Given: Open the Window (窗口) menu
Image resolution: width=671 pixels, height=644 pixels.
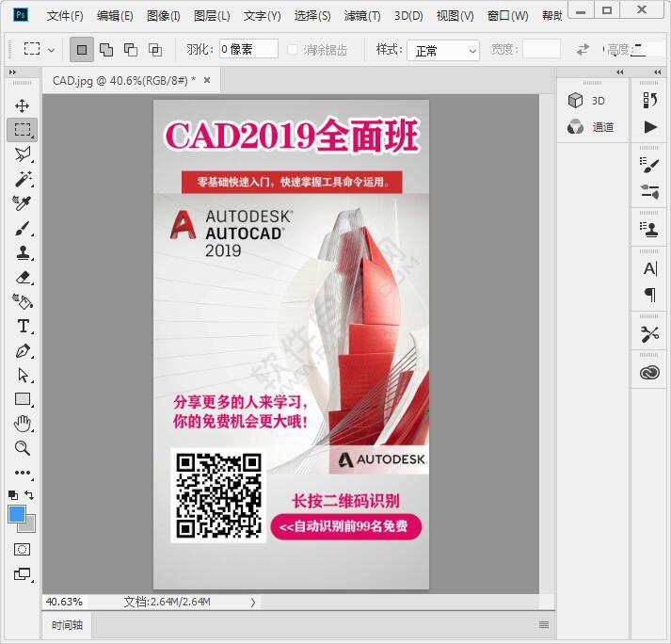Looking at the screenshot, I should pos(507,16).
